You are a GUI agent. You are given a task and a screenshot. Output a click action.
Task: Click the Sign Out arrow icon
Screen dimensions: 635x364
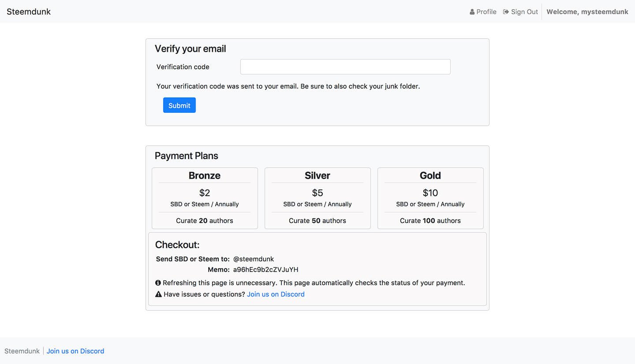506,12
